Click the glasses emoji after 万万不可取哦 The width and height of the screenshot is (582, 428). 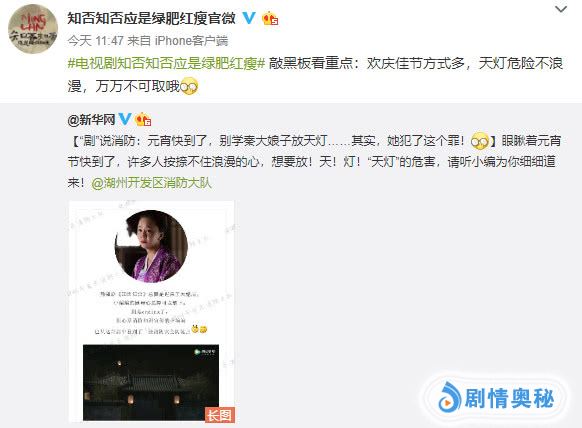pos(189,86)
